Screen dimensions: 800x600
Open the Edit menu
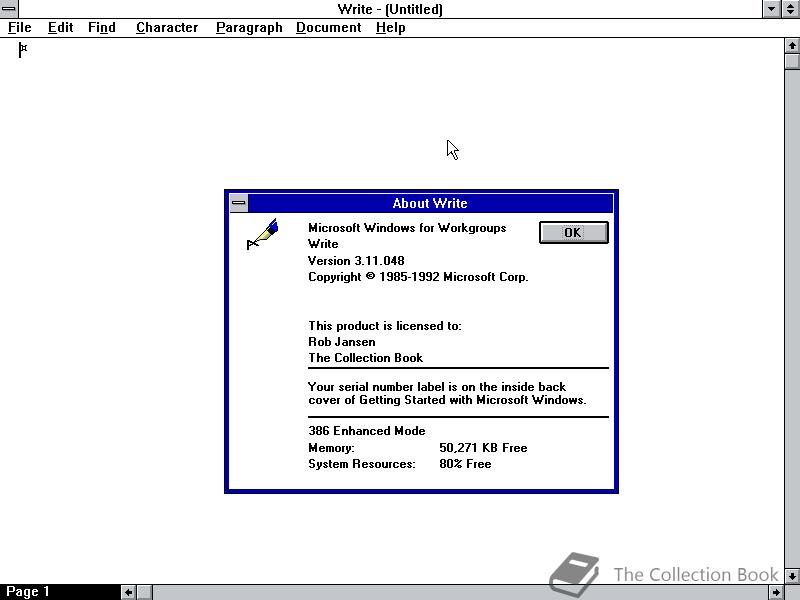(x=60, y=28)
